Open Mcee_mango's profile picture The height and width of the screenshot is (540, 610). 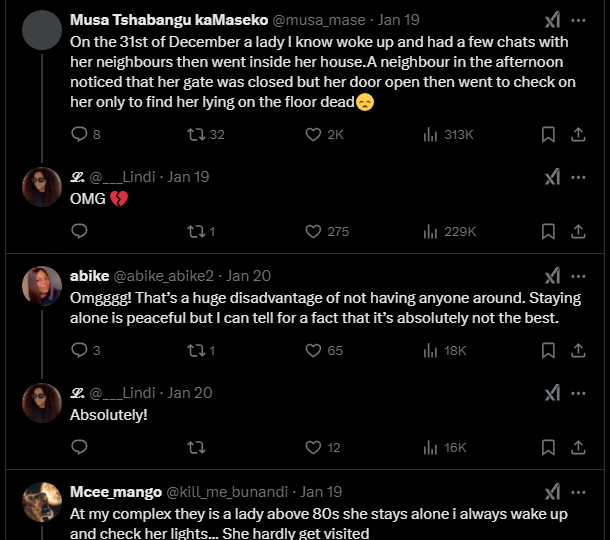click(x=42, y=503)
